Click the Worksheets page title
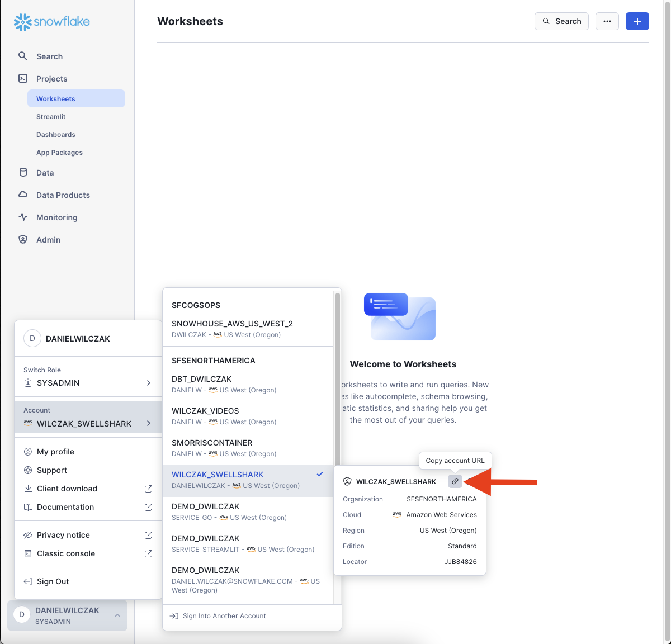The width and height of the screenshot is (671, 644). (x=190, y=21)
